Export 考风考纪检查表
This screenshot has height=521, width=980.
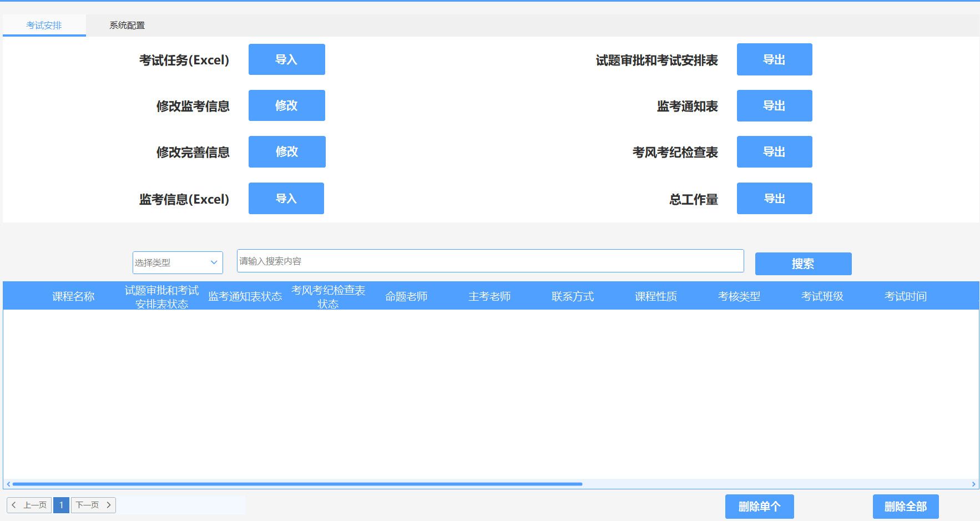(x=774, y=151)
